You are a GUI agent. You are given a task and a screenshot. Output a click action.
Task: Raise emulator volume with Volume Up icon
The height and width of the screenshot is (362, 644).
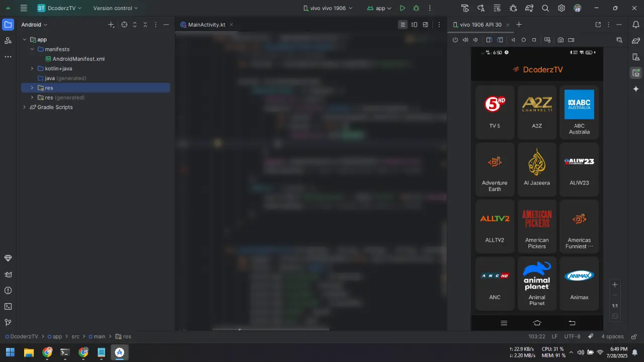point(465,40)
